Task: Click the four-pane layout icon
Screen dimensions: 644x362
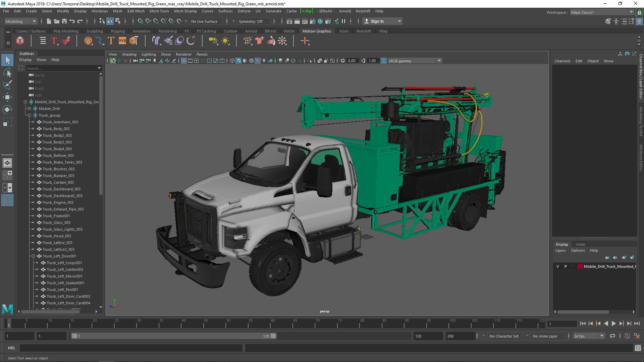Action: coord(7,175)
